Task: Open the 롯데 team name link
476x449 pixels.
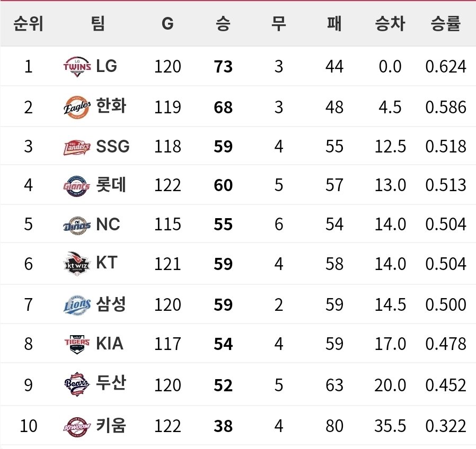Action: click(x=111, y=185)
